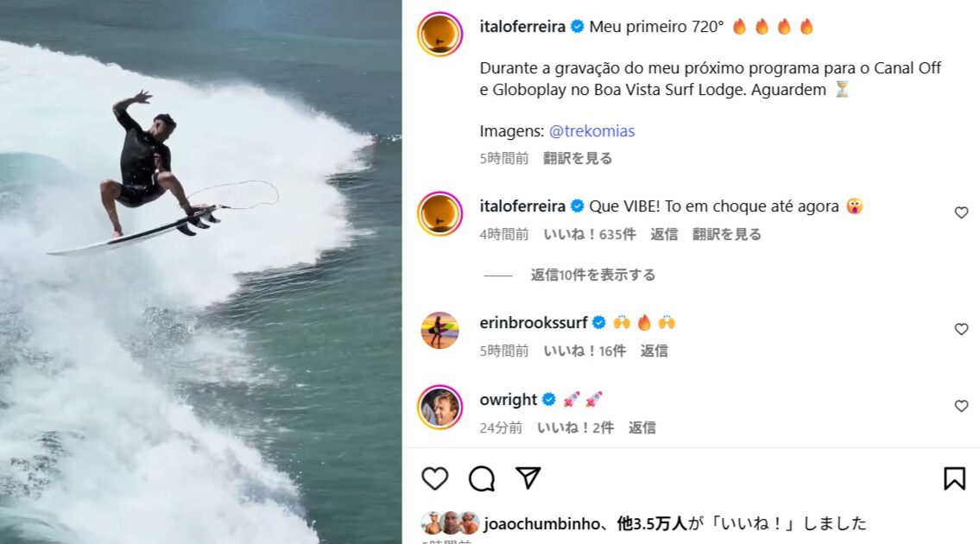The width and height of the screenshot is (980, 544).
Task: Open owright's profile avatar
Action: pyautogui.click(x=440, y=407)
